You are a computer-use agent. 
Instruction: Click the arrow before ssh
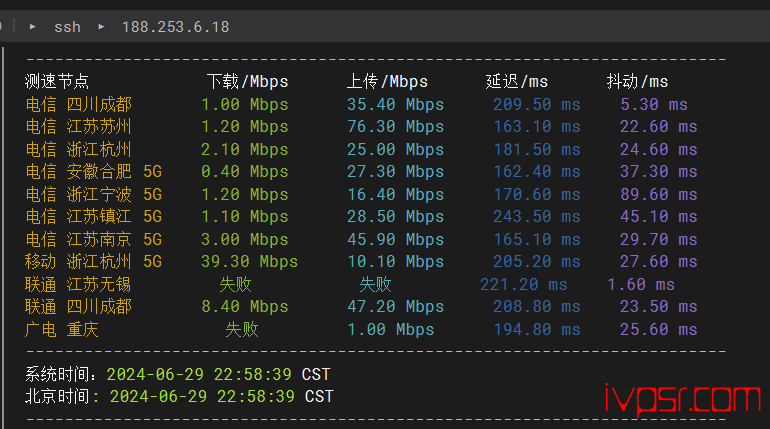pyautogui.click(x=32, y=27)
